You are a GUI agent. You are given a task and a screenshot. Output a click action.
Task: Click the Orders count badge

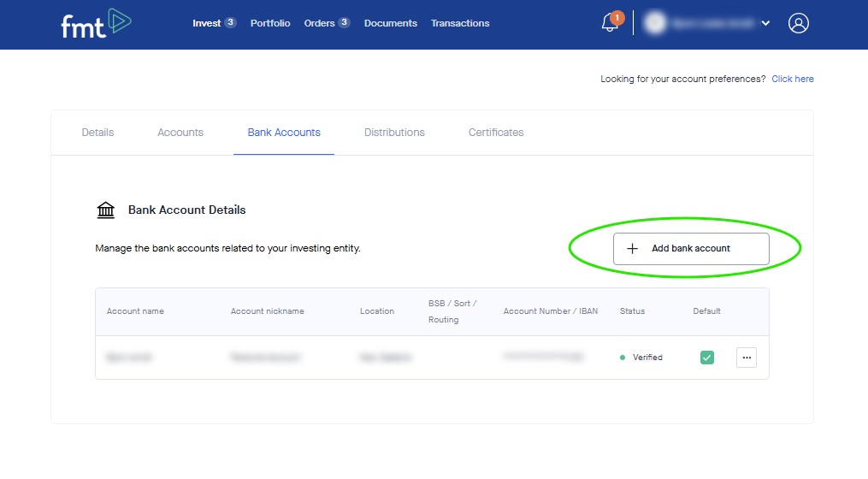pyautogui.click(x=344, y=23)
